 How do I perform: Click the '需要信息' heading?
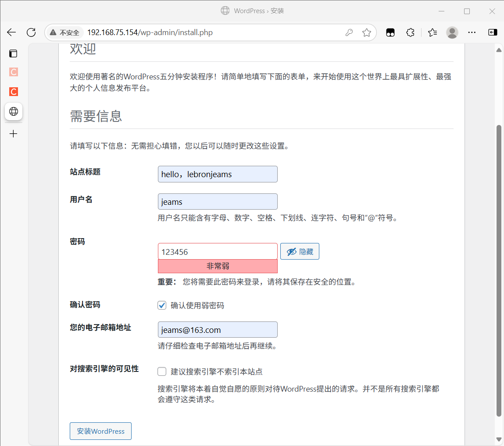click(96, 116)
